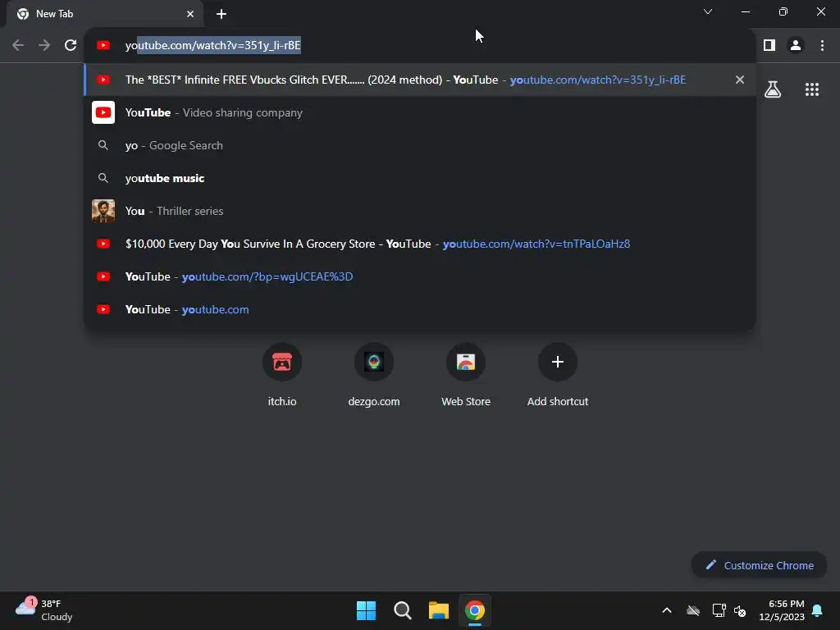Expand the system tray hidden icons

click(x=667, y=610)
